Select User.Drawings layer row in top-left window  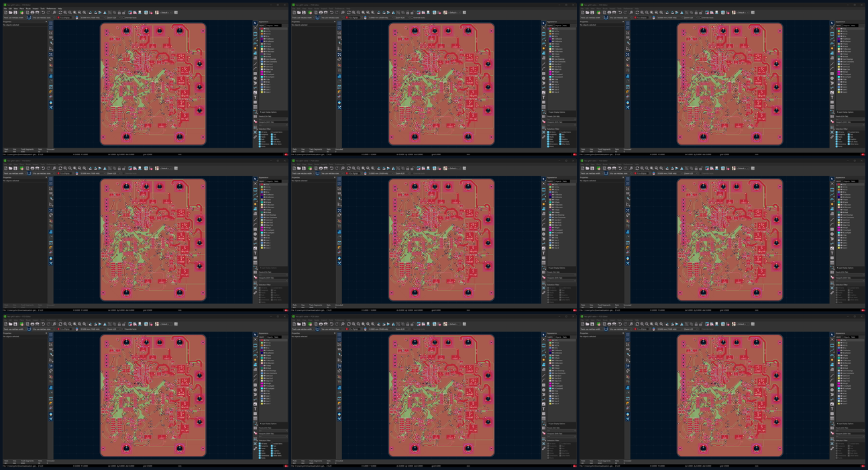coord(274,59)
